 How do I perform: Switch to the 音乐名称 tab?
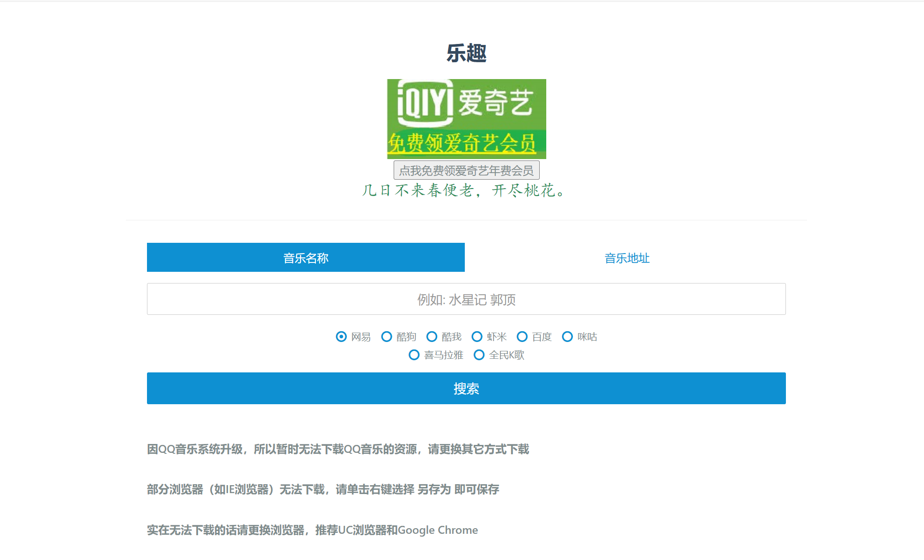(306, 258)
